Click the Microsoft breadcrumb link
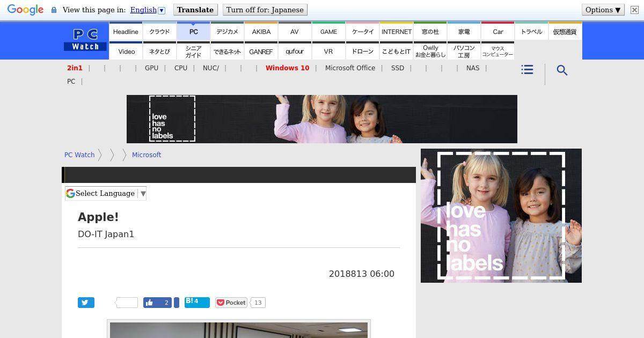The image size is (644, 338). [147, 155]
